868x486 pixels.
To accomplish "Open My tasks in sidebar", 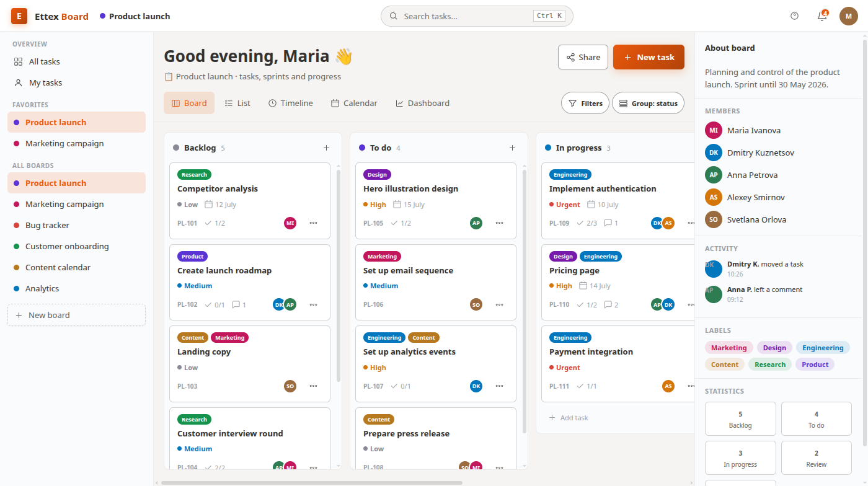I will (77, 82).
